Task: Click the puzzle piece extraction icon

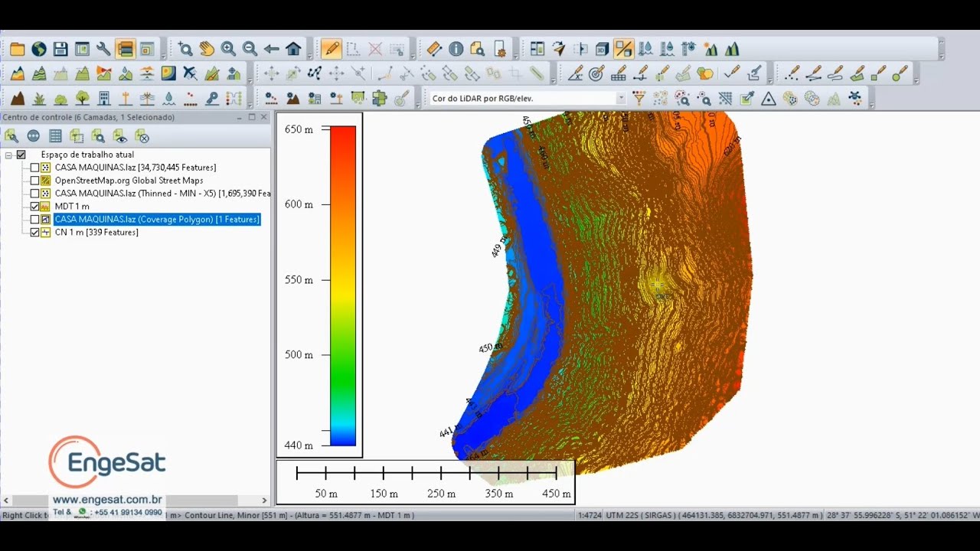Action: tap(380, 98)
